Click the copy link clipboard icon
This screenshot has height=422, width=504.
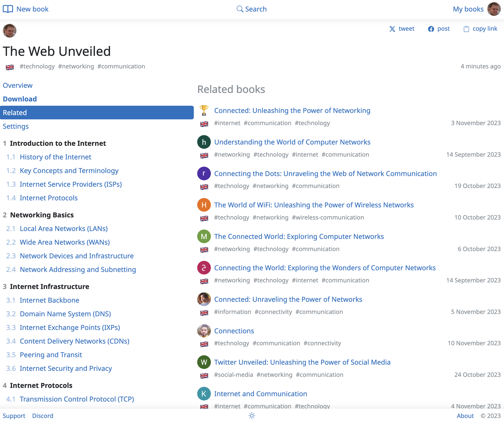pyautogui.click(x=466, y=29)
